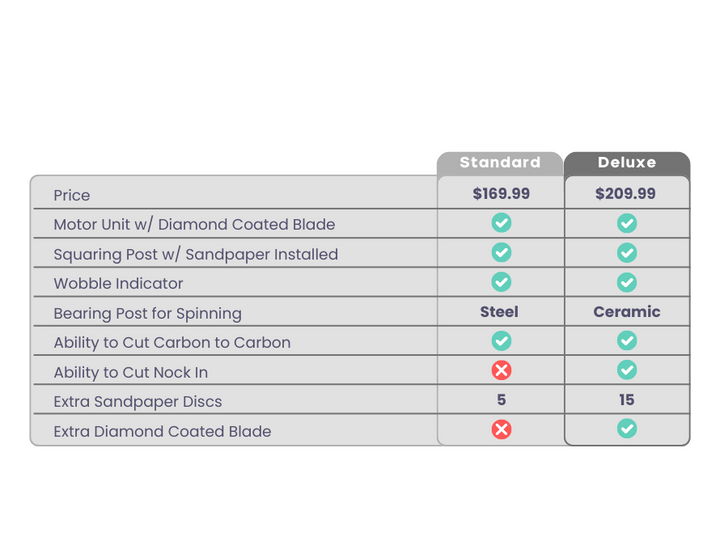Image resolution: width=720 pixels, height=558 pixels.
Task: Click Deluxe's Extra Diamond Coated Blade checkmark
Action: pos(627,429)
